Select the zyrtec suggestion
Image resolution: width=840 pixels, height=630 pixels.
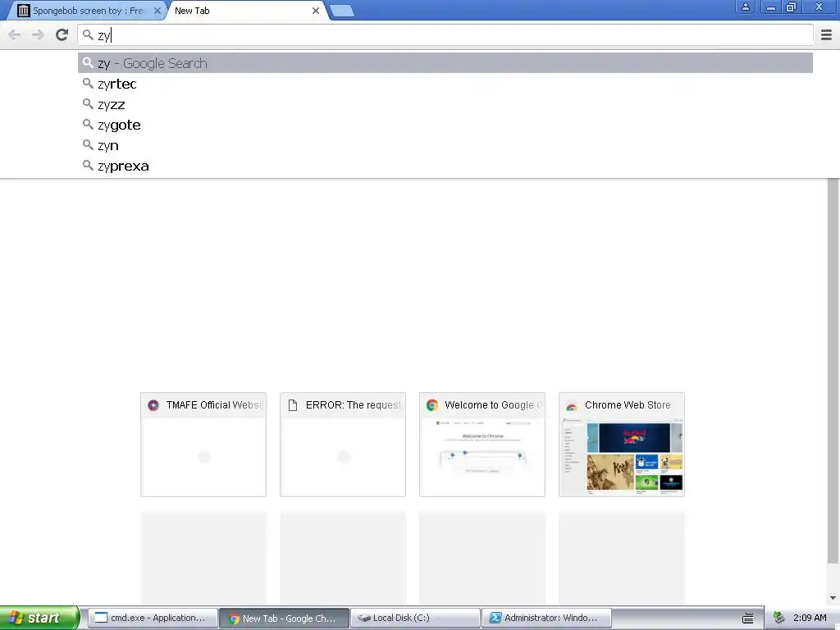click(445, 84)
